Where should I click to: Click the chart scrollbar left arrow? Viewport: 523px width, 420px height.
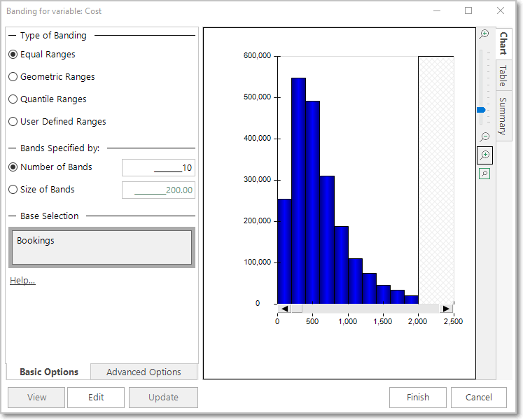coord(284,309)
